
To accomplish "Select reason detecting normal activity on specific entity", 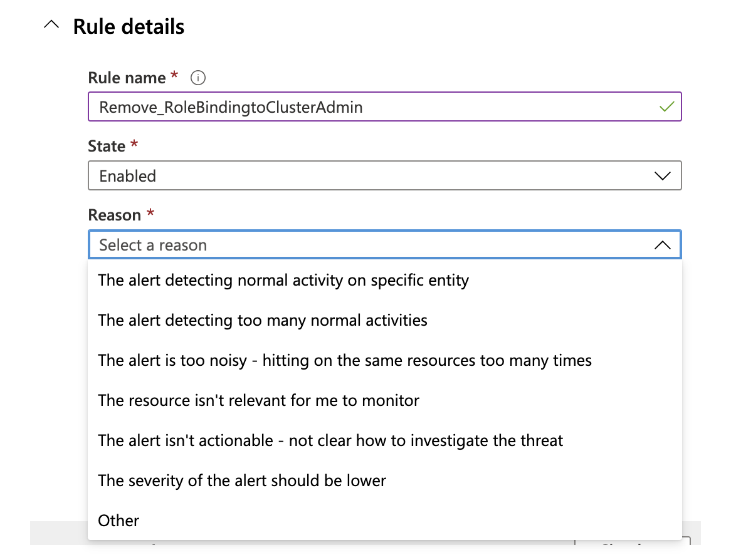I will pyautogui.click(x=283, y=281).
